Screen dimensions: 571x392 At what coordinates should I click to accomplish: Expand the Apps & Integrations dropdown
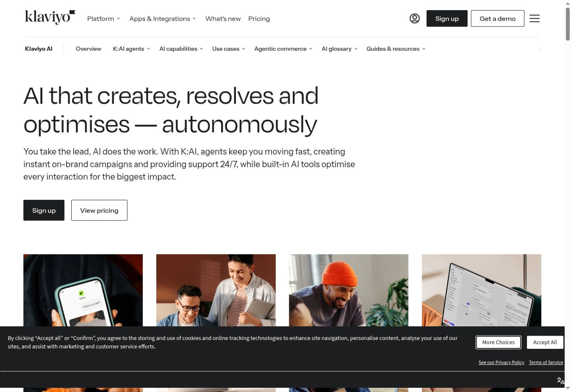163,19
